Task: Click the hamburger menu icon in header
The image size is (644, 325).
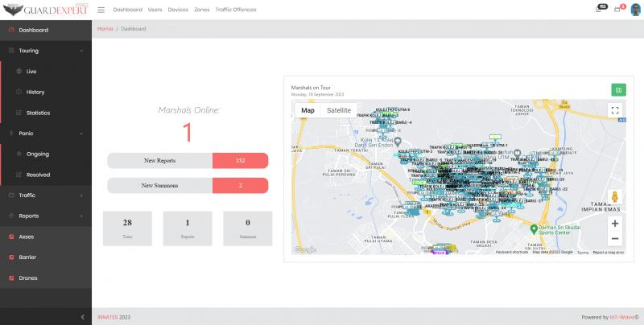Action: click(101, 10)
